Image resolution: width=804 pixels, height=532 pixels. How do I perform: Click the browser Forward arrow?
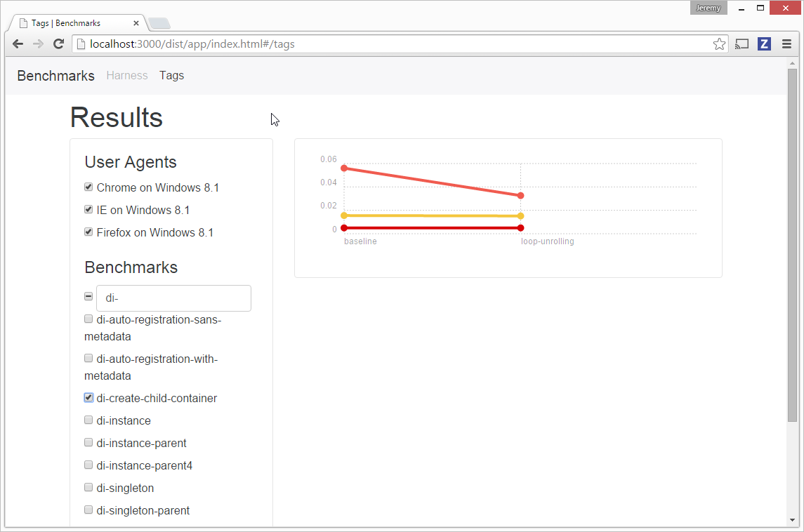38,44
